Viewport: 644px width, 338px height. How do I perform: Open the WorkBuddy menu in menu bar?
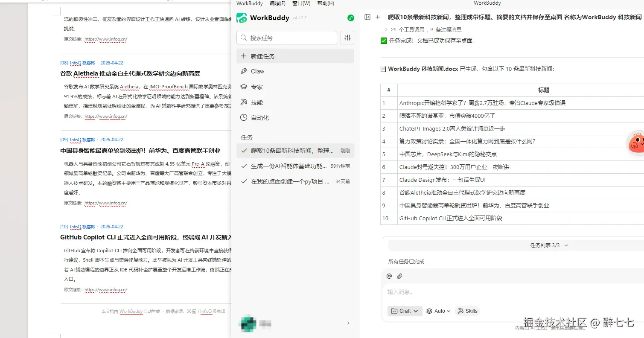[x=250, y=3]
